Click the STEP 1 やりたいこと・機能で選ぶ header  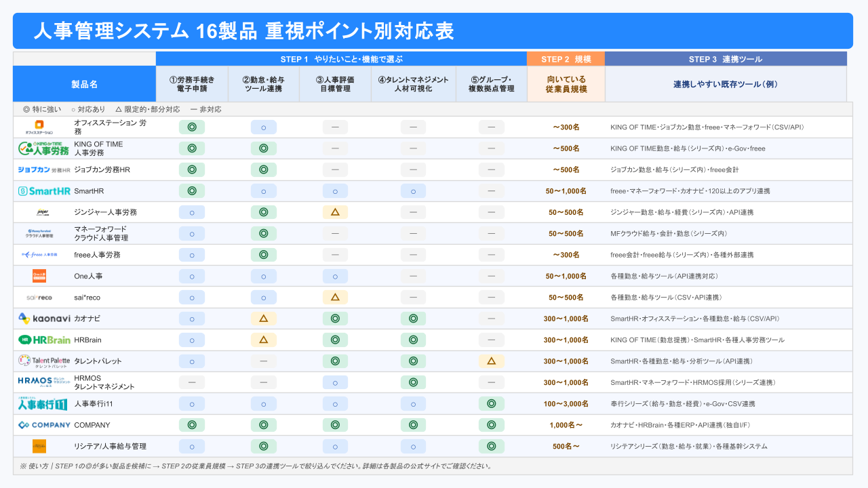point(342,59)
